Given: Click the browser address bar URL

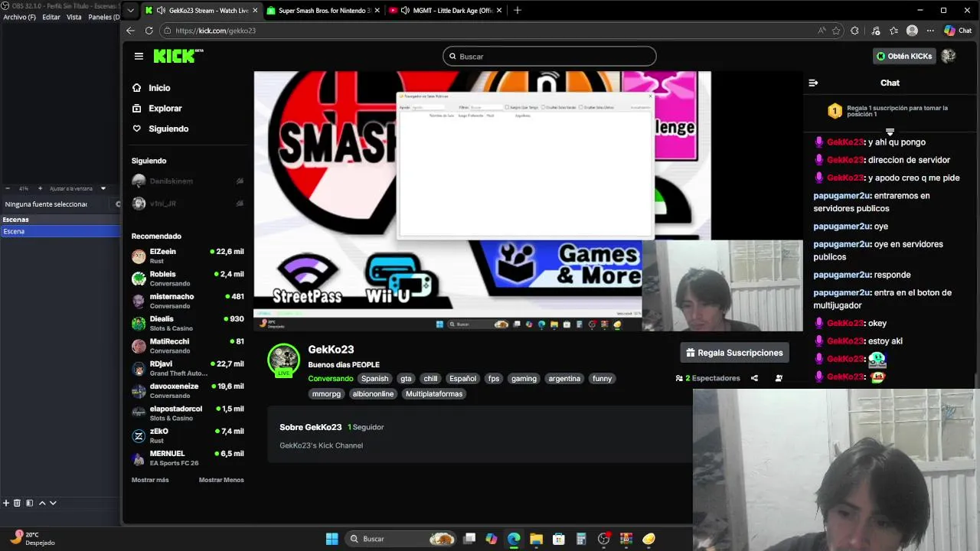Looking at the screenshot, I should [215, 31].
